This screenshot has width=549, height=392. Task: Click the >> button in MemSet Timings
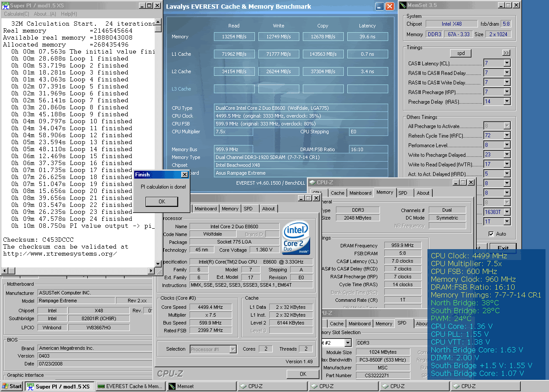point(506,53)
